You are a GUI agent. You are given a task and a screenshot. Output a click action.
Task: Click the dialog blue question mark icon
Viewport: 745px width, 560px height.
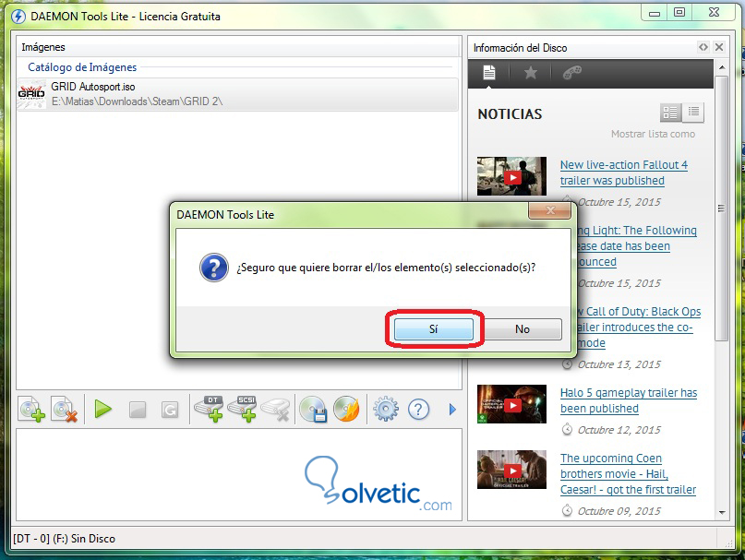[x=214, y=268]
